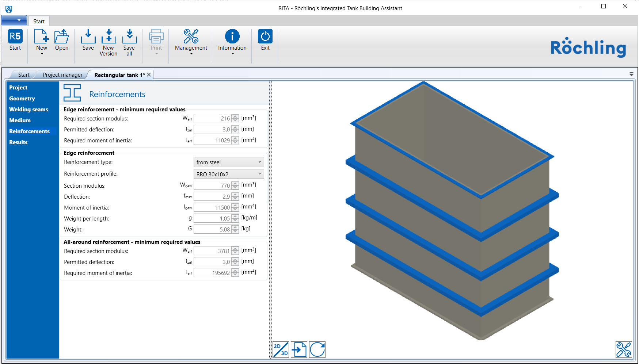
Task: Open an existing project with Open icon
Action: coord(61,37)
